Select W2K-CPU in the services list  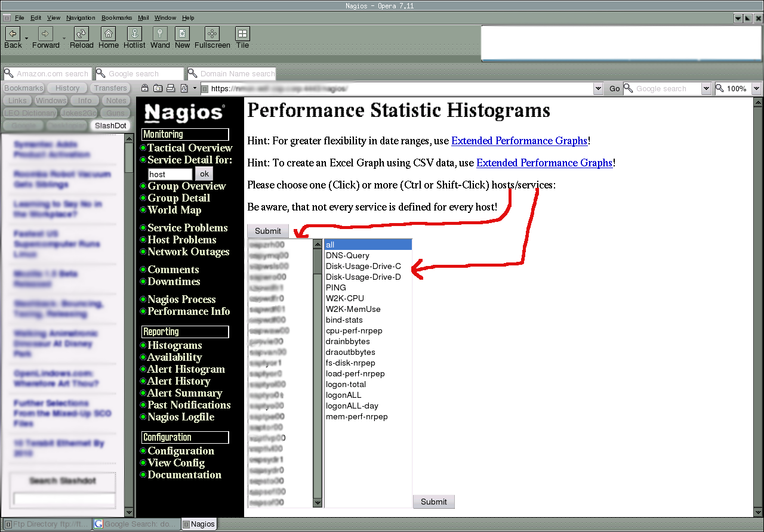coord(368,298)
